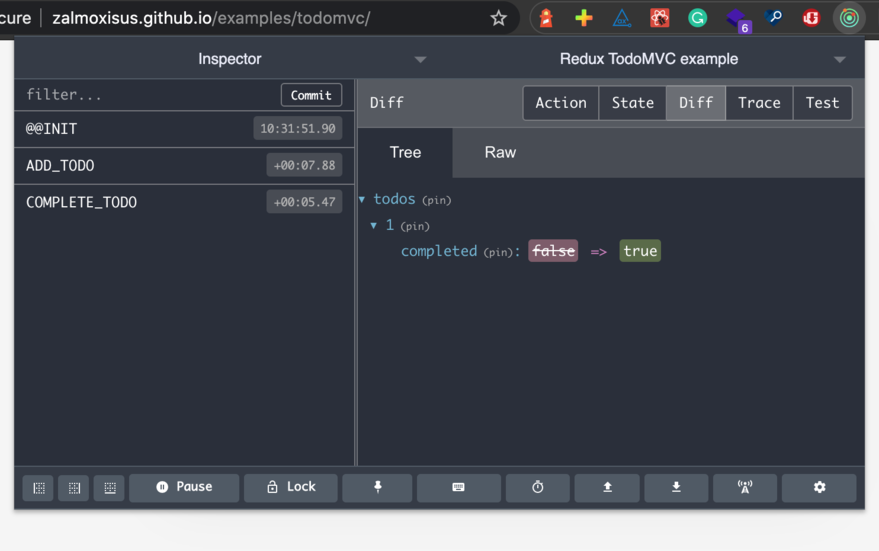Screen dimensions: 879x551
Task: Click the import upload arrow icon
Action: [607, 487]
